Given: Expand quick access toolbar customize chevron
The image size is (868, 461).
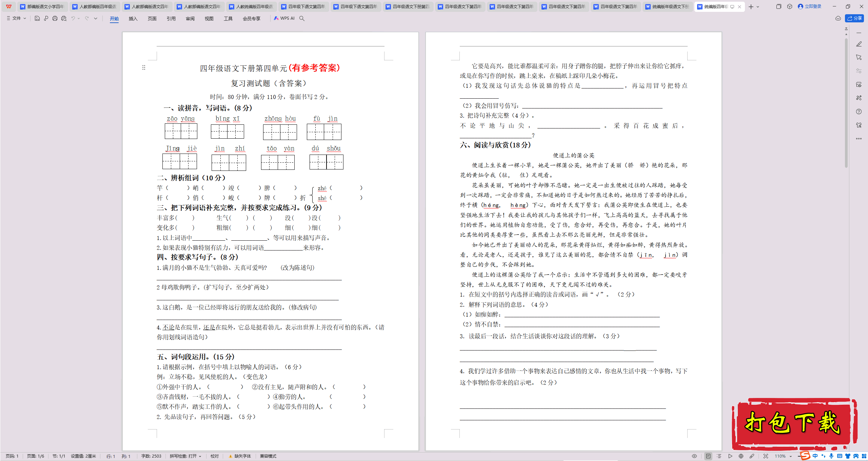Looking at the screenshot, I should tap(96, 18).
